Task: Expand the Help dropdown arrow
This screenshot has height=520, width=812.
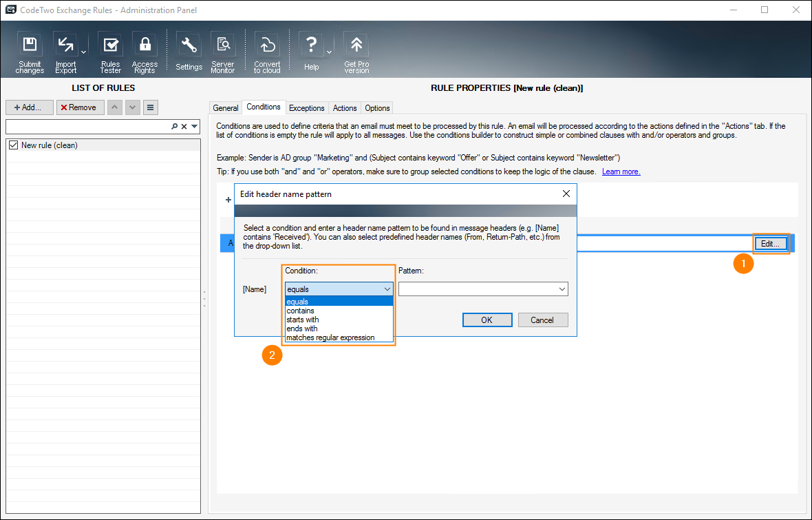Action: (329, 52)
